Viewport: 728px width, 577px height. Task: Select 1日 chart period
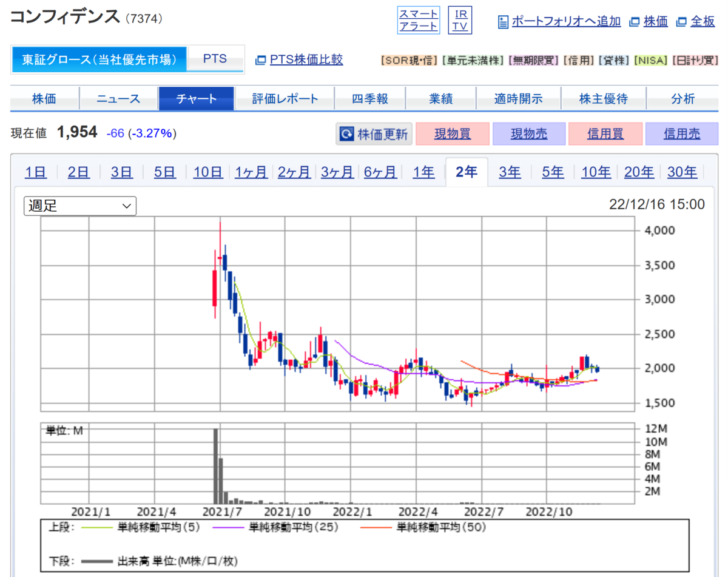point(36,172)
